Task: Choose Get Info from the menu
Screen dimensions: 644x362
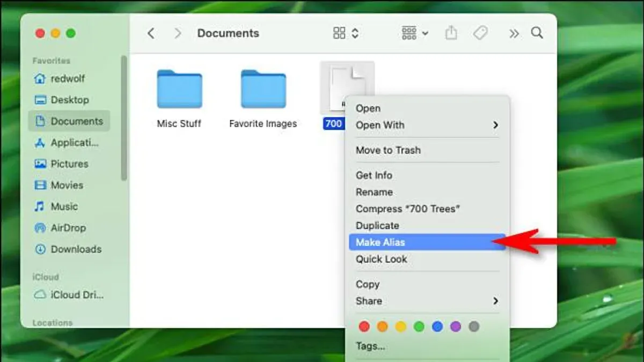Action: click(x=427, y=175)
